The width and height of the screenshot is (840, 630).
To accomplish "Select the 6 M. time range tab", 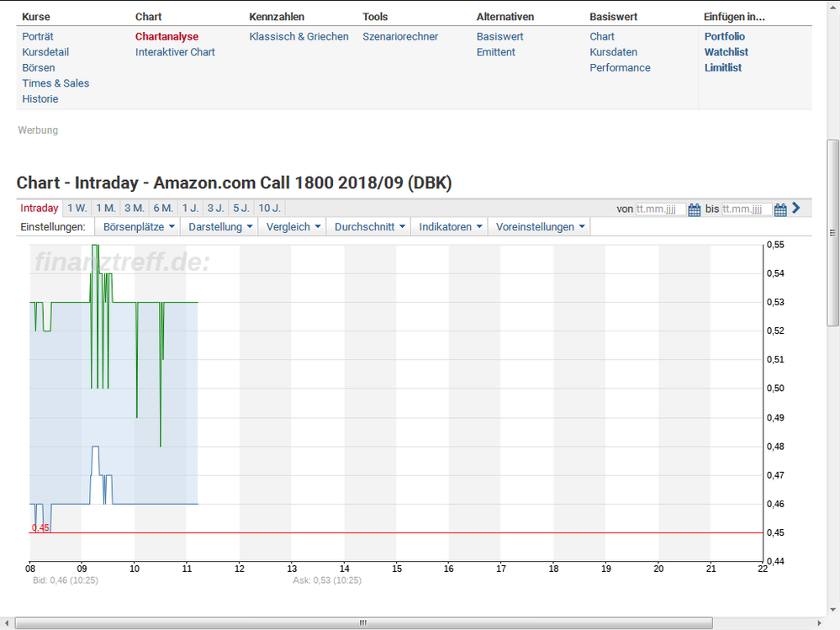I will tap(163, 209).
